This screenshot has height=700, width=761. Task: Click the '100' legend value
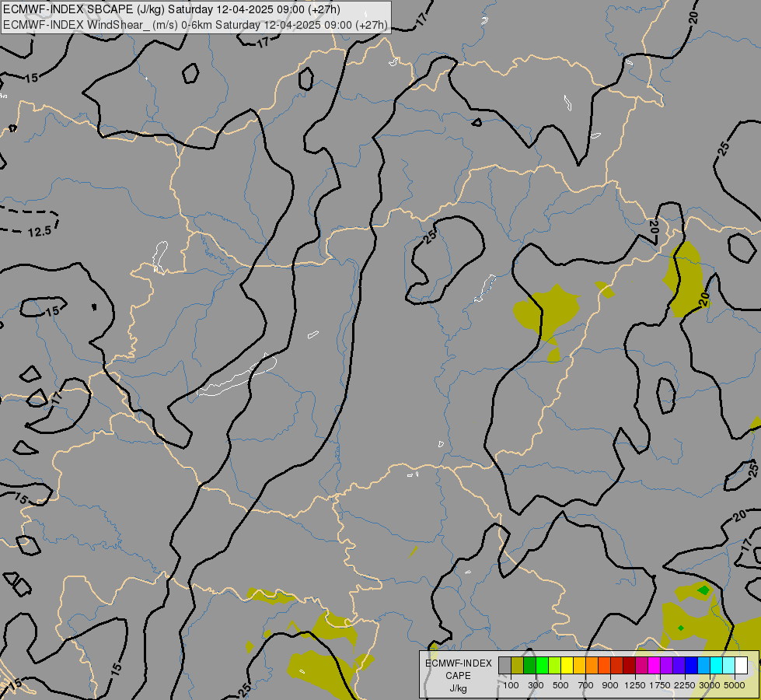(x=511, y=685)
